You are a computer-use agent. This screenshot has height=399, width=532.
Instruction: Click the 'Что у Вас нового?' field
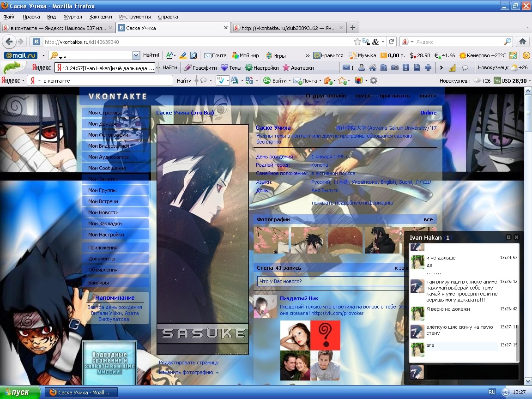point(330,281)
